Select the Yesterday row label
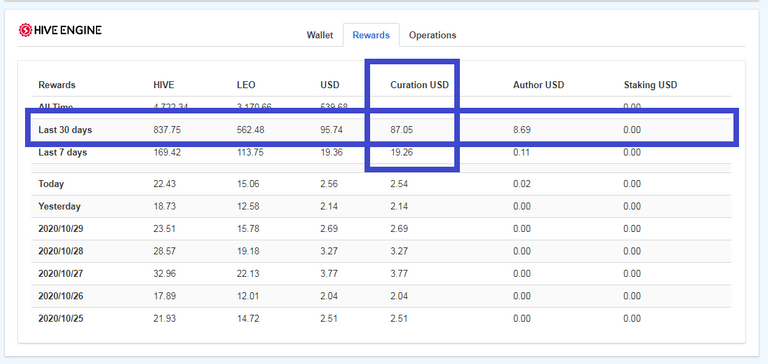The image size is (768, 364). (x=59, y=206)
